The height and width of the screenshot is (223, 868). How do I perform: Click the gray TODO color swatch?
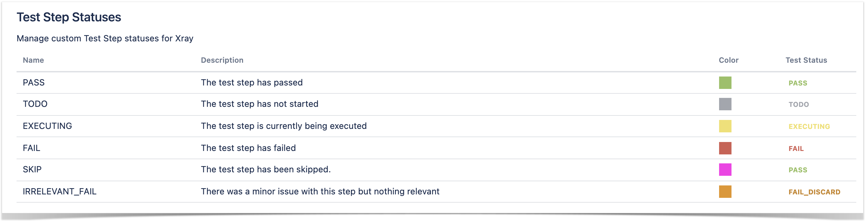(x=725, y=104)
